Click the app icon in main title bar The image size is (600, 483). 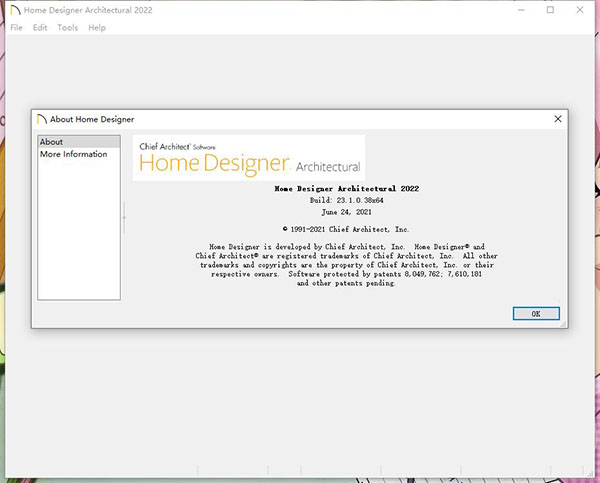click(14, 10)
